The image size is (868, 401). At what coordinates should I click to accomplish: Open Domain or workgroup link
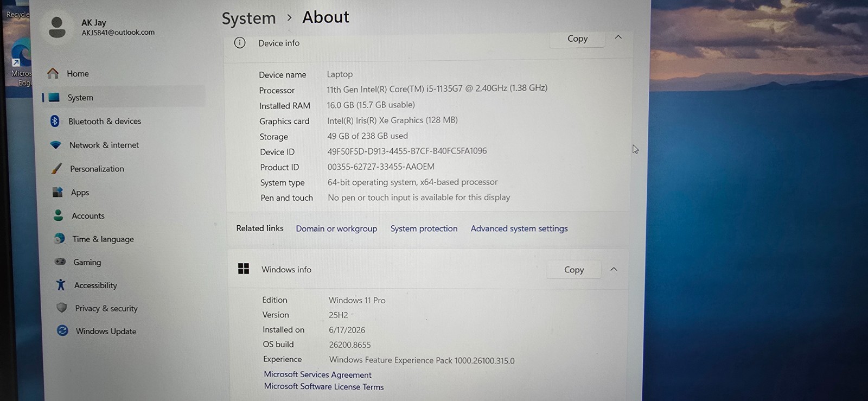pos(336,228)
